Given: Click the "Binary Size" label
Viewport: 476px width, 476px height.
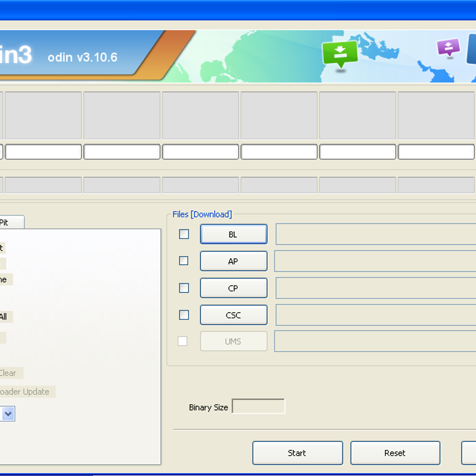Looking at the screenshot, I should coord(209,407).
